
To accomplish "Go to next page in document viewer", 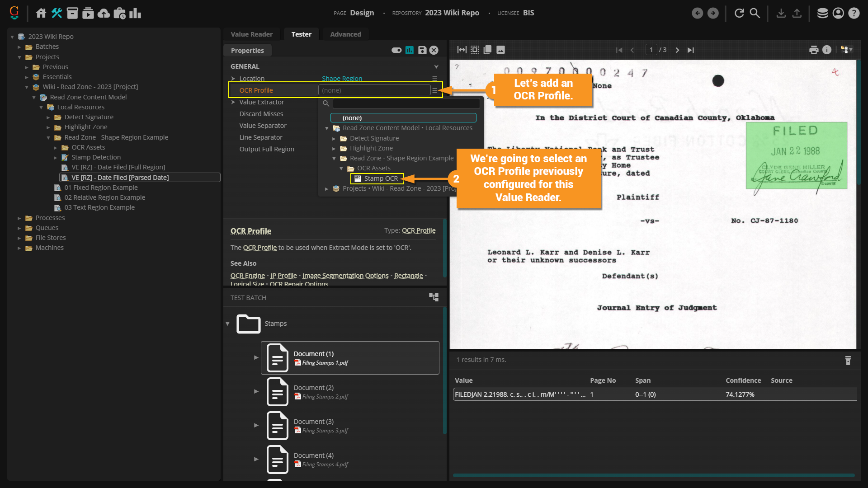I will pos(677,50).
